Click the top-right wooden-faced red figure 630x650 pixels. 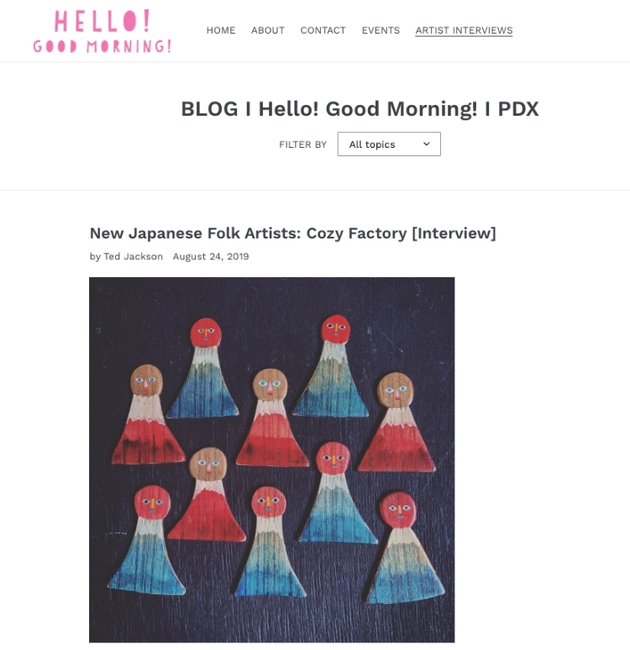point(396,422)
